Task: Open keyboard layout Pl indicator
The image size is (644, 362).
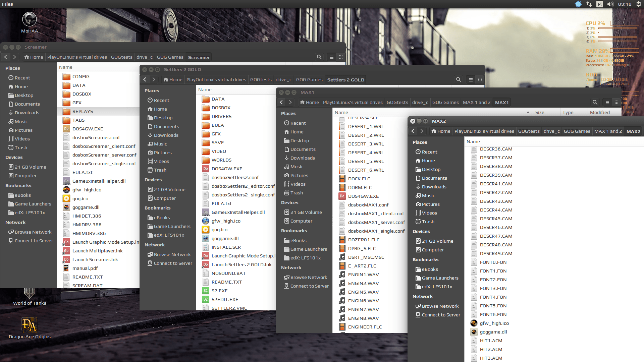Action: click(x=600, y=4)
